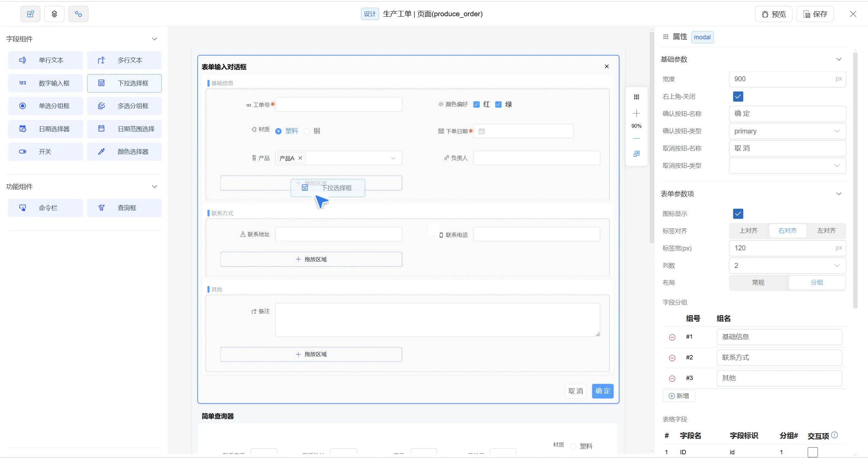868x458 pixels.
Task: Toggle the 图标显示 checkbox
Action: pos(738,214)
